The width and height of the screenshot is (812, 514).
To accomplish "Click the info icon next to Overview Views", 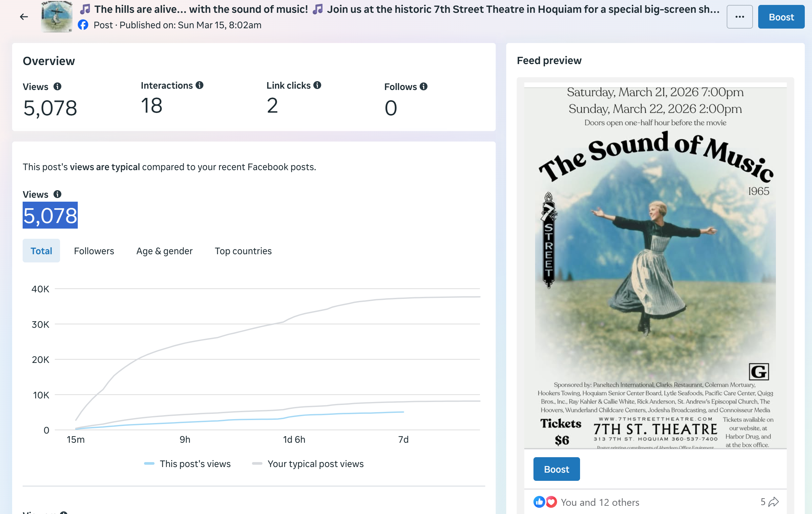I will [x=58, y=86].
